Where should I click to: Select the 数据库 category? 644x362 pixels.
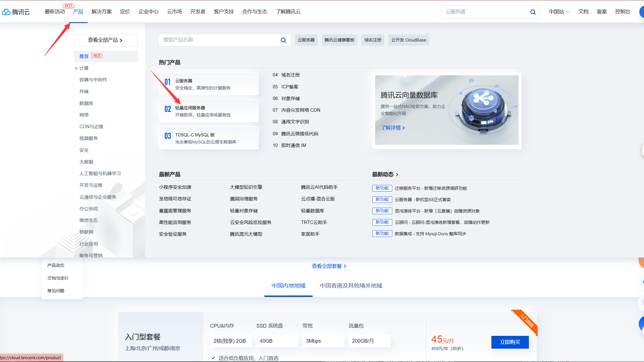tap(86, 103)
